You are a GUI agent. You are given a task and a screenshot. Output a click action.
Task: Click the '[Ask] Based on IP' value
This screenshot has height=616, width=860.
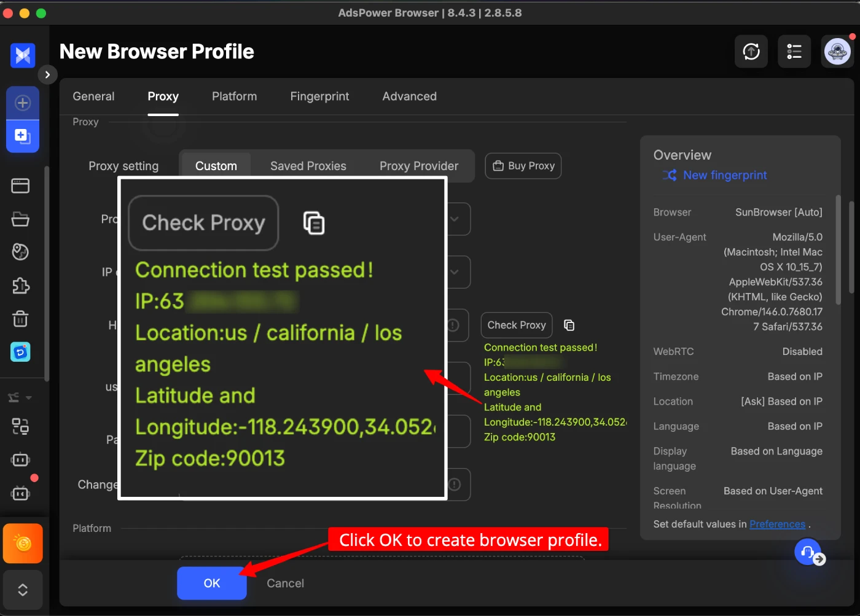[781, 401]
